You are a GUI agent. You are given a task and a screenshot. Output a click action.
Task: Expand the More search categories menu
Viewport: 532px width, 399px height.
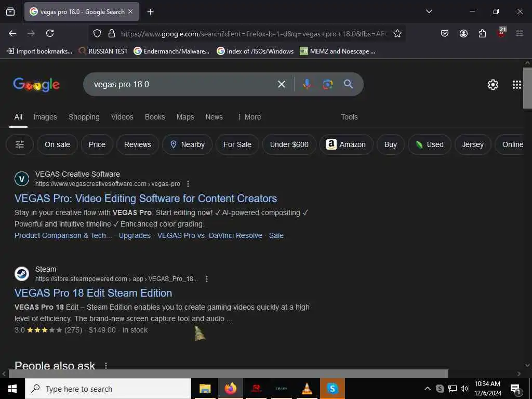click(249, 117)
